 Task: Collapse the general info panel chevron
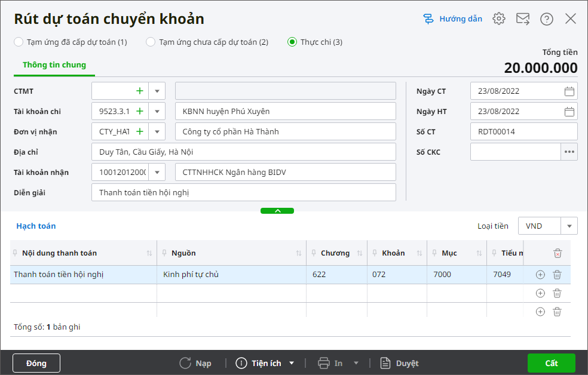(277, 211)
